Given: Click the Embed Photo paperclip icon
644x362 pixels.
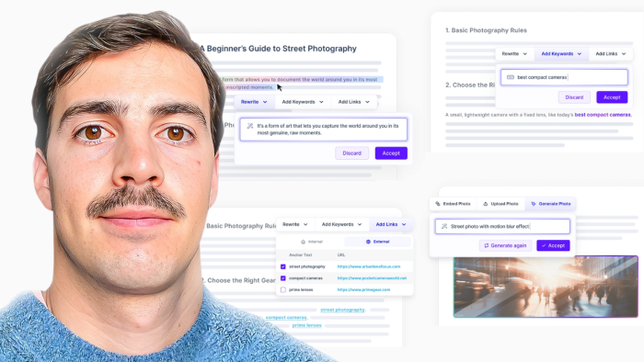Looking at the screenshot, I should 438,204.
